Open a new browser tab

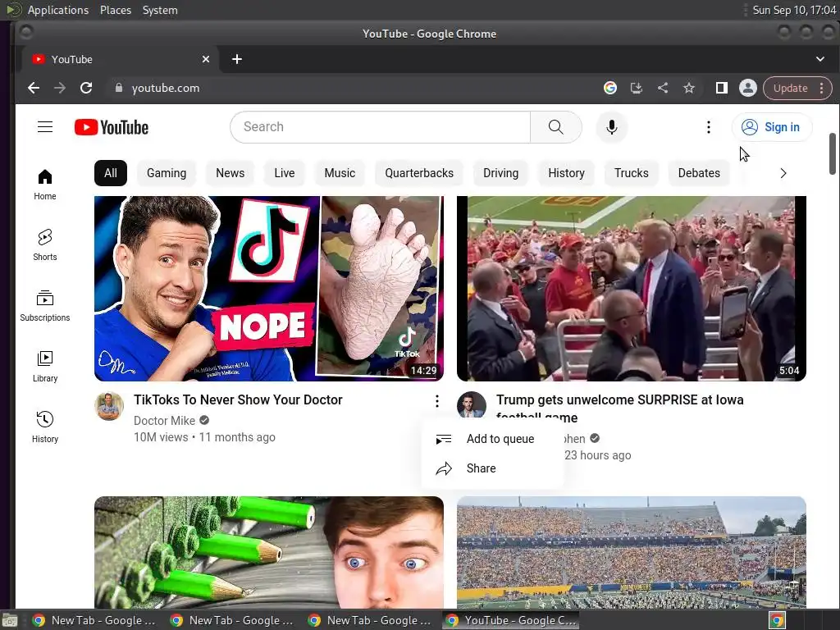pyautogui.click(x=237, y=59)
